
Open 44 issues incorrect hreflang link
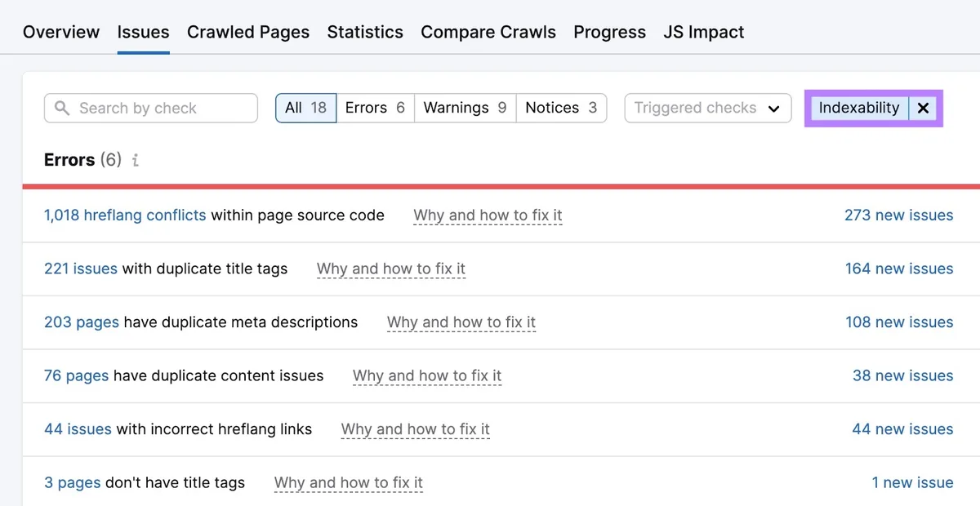(x=78, y=429)
